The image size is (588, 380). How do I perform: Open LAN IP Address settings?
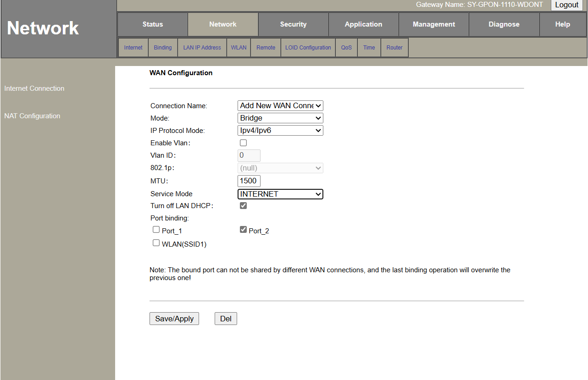202,48
